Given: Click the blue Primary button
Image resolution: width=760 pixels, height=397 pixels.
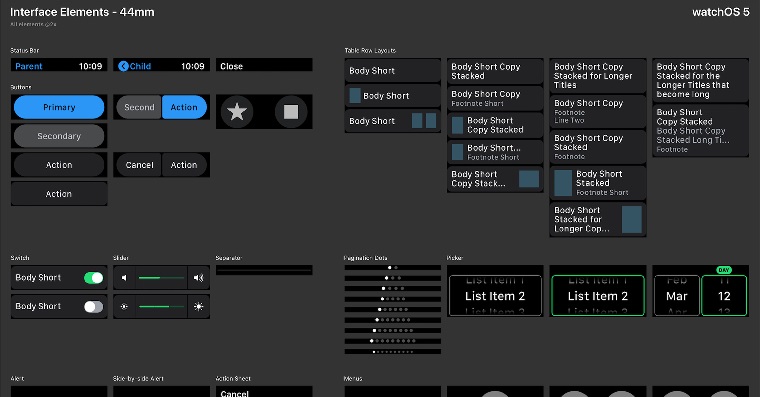Looking at the screenshot, I should [x=59, y=107].
